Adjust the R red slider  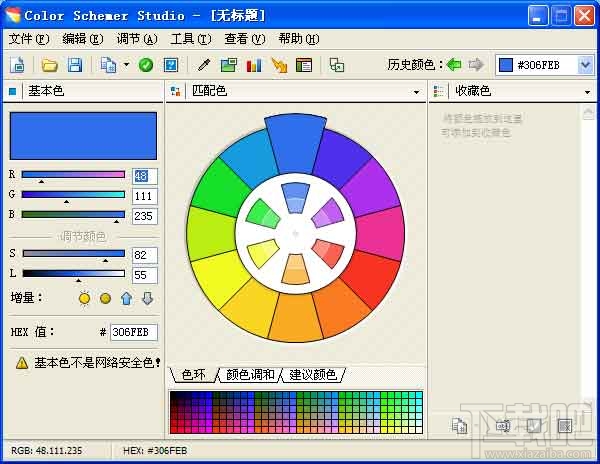pos(73,175)
